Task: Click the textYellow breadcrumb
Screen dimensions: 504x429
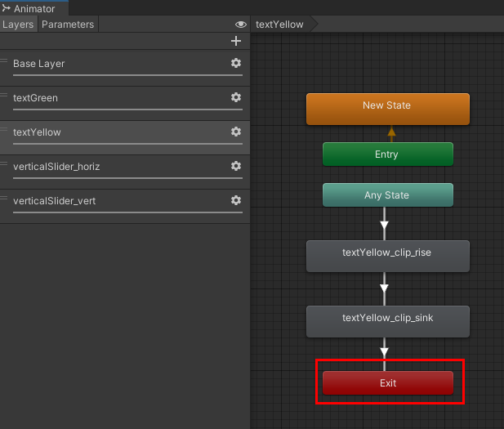Action: click(279, 25)
